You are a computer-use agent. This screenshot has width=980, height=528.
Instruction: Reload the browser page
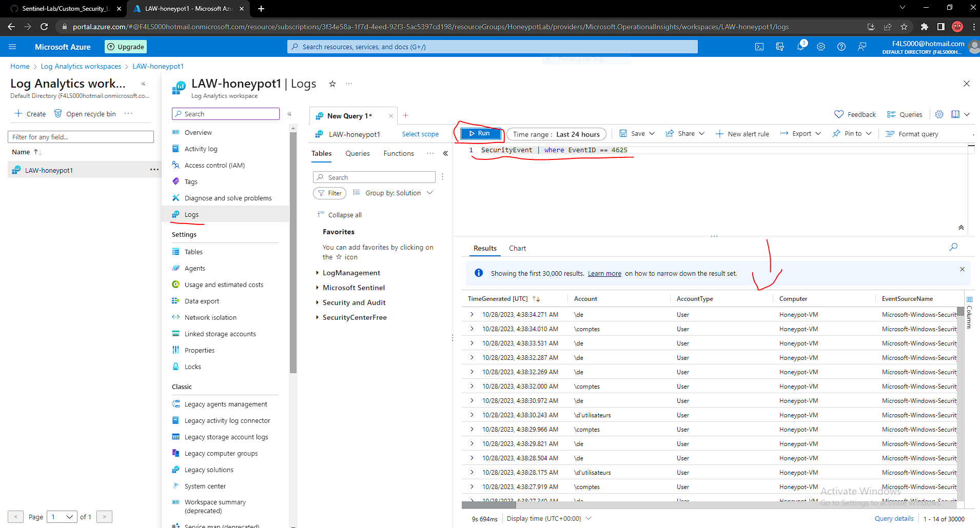(x=44, y=27)
